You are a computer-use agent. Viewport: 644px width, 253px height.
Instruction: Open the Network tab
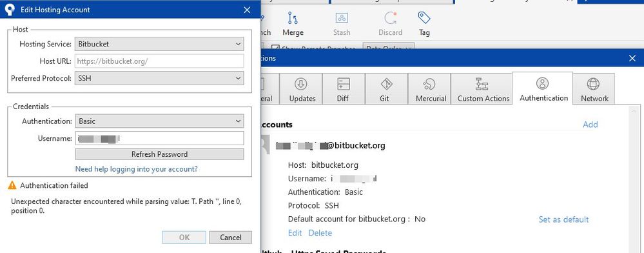click(x=594, y=89)
